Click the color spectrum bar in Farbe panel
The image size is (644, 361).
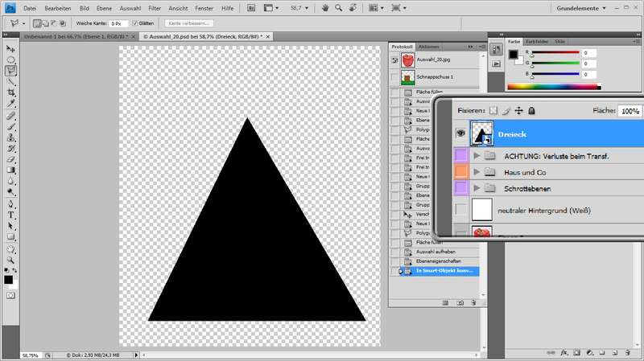[554, 86]
